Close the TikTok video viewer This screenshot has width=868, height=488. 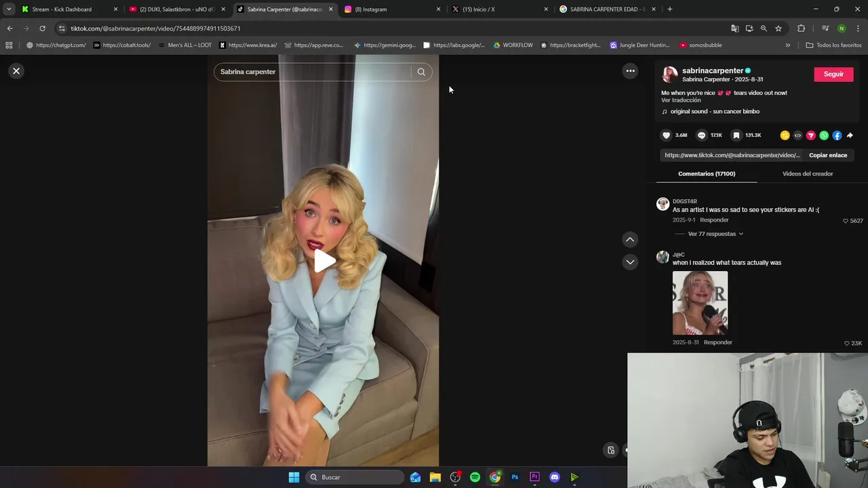(16, 71)
